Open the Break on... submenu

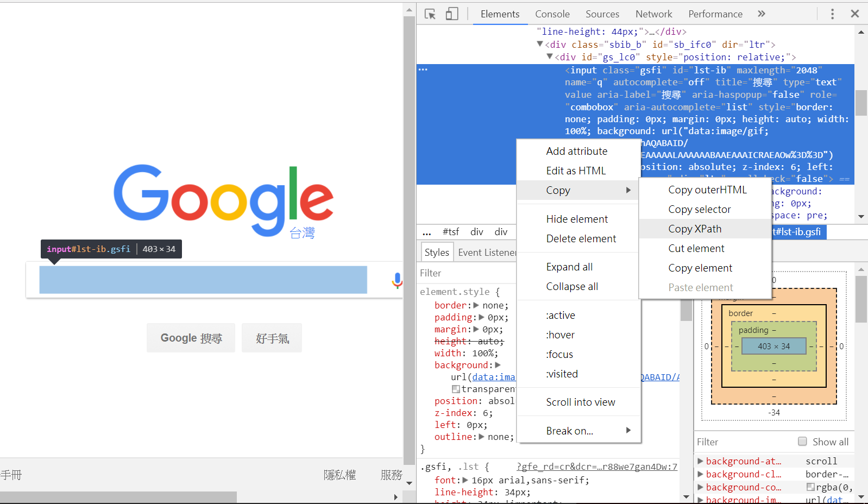pos(578,431)
